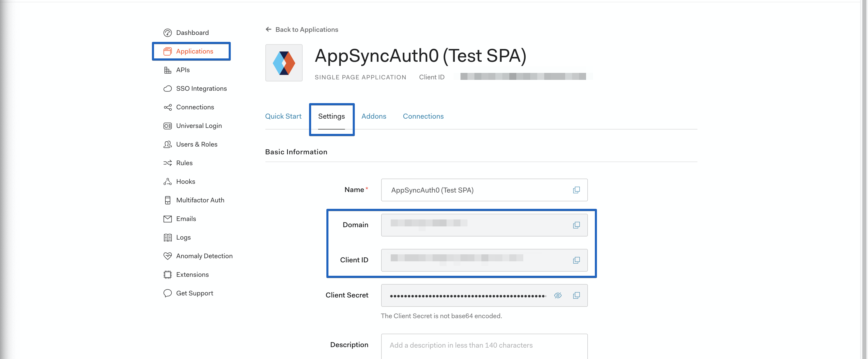868x359 pixels.
Task: Open Multifactor Auth settings
Action: pos(200,200)
